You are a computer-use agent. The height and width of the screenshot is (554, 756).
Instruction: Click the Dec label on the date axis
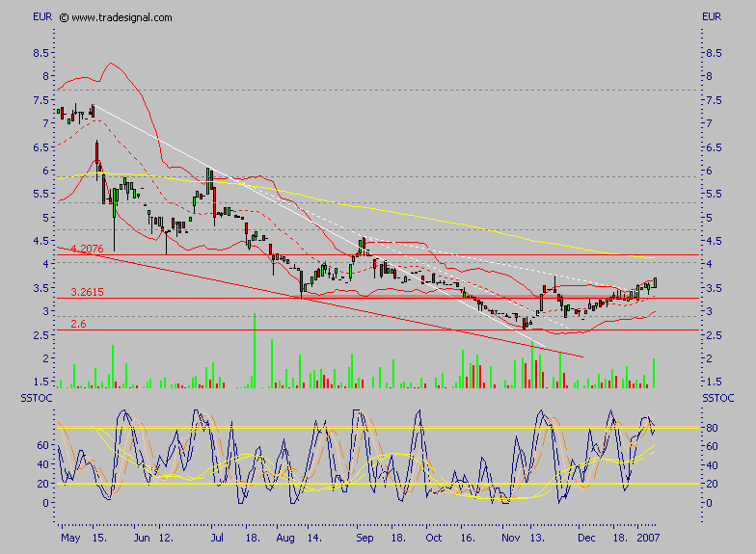pyautogui.click(x=586, y=538)
